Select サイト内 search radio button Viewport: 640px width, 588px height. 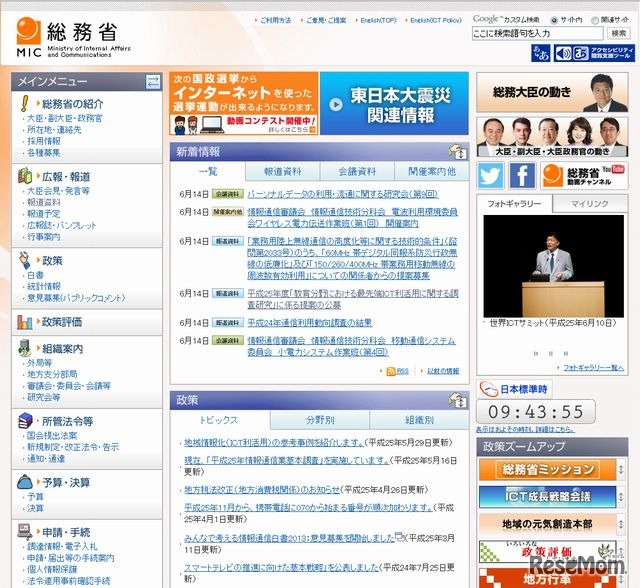[x=554, y=20]
